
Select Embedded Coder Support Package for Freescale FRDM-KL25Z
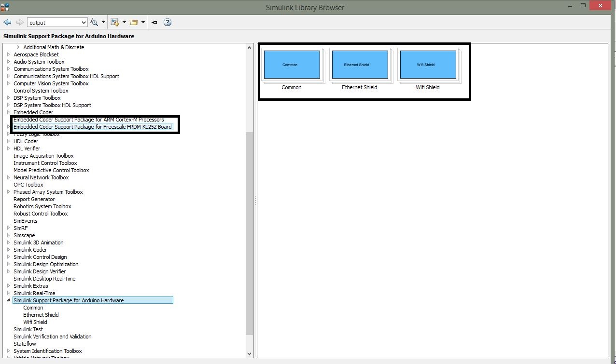93,127
